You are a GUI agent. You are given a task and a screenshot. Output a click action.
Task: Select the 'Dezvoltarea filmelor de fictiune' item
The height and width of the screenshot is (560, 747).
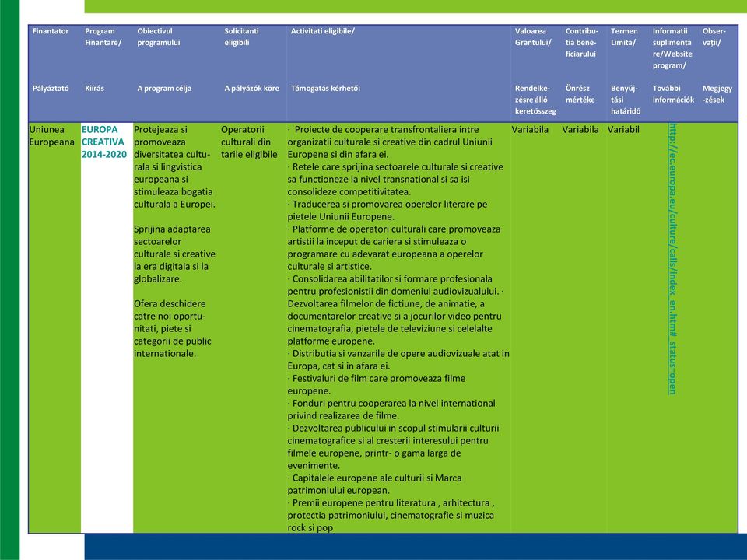pyautogui.click(x=395, y=322)
